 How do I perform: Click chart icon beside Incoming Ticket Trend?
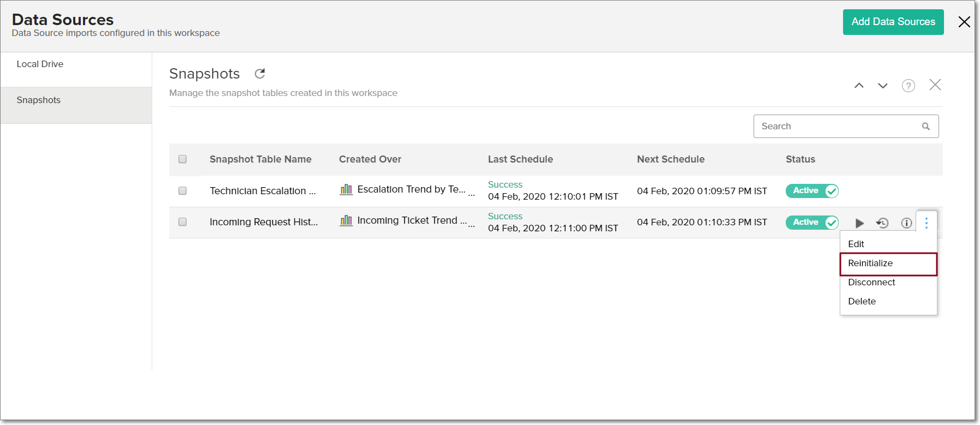pos(346,221)
